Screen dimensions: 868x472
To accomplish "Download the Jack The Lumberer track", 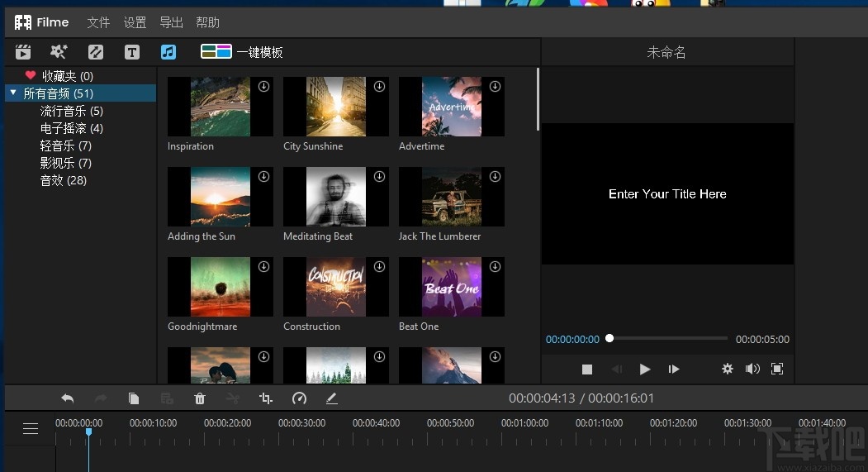I will pyautogui.click(x=495, y=176).
